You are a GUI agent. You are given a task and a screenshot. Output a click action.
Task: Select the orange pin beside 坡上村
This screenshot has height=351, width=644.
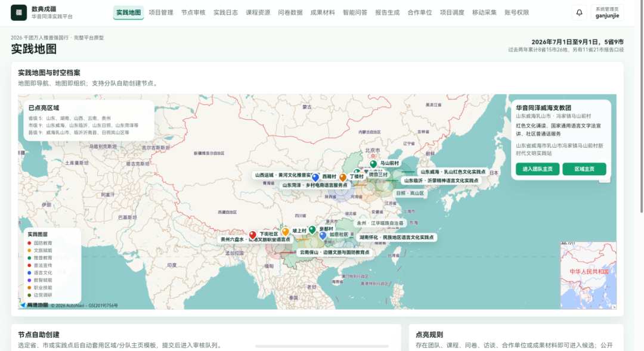pyautogui.click(x=285, y=232)
